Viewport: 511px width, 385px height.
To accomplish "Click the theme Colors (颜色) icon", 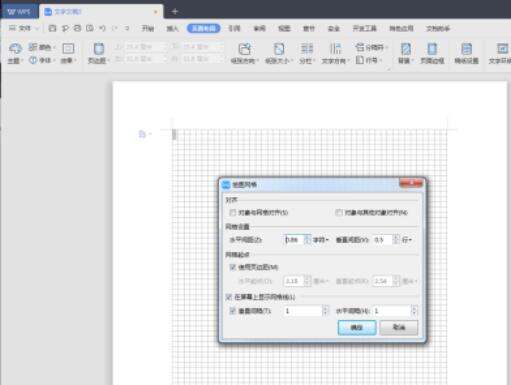I will 33,47.
